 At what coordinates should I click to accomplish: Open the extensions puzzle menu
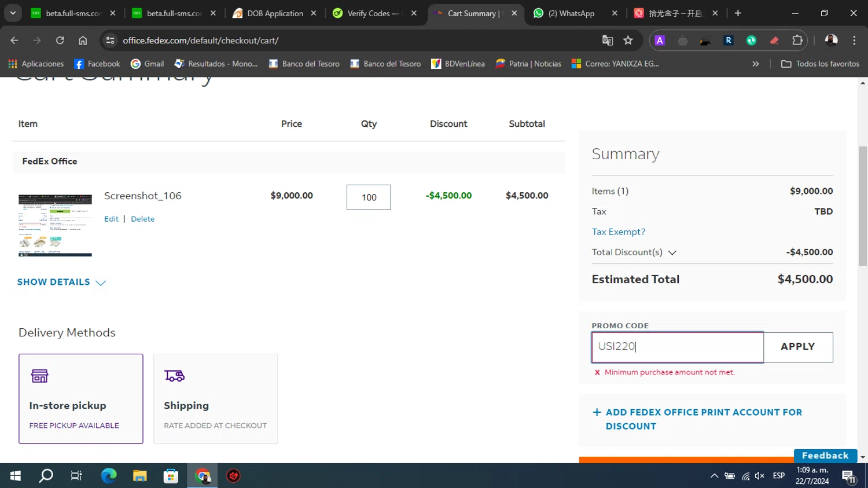coord(797,41)
